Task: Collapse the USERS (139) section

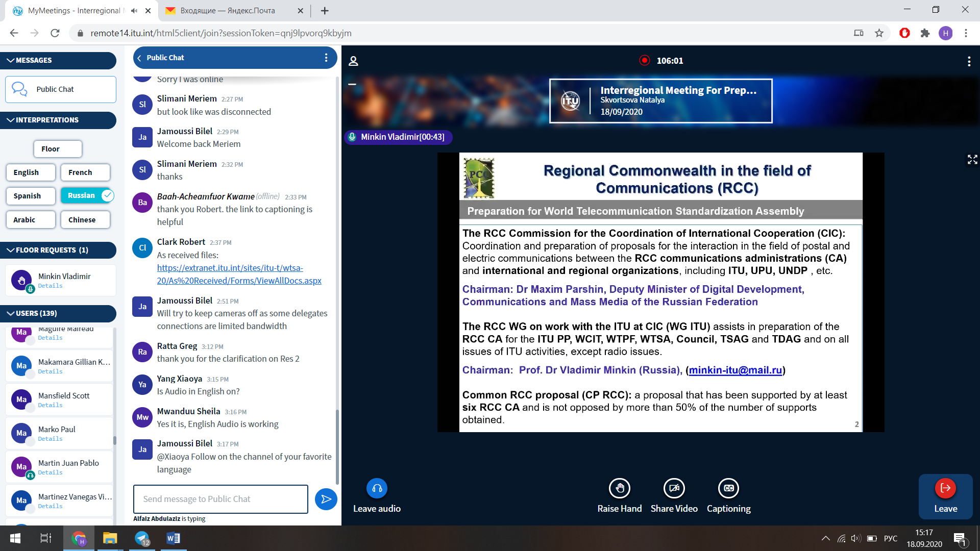Action: point(58,313)
